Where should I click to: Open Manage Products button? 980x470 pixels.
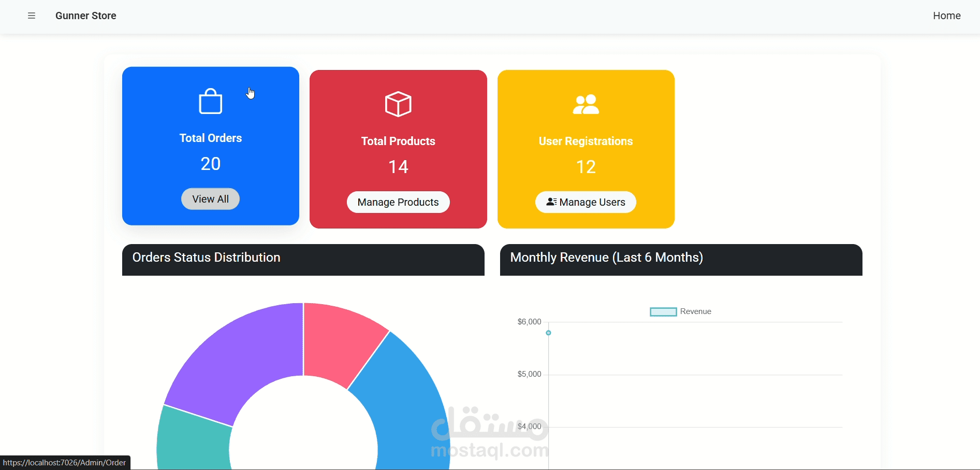click(x=398, y=202)
